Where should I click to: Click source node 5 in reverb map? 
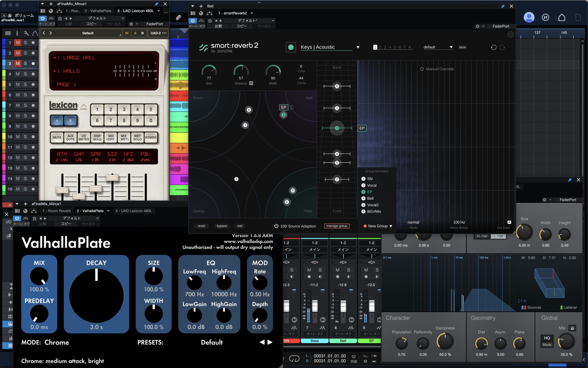click(x=293, y=191)
